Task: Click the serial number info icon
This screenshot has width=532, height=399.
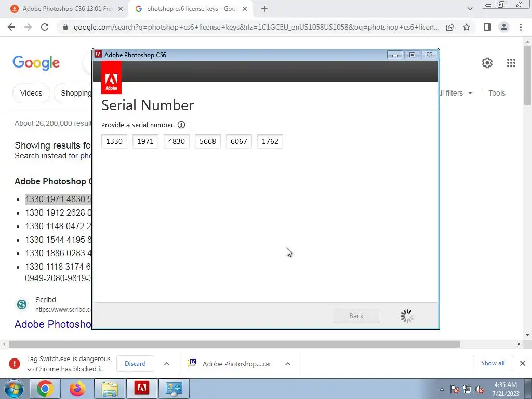Action: 181,125
